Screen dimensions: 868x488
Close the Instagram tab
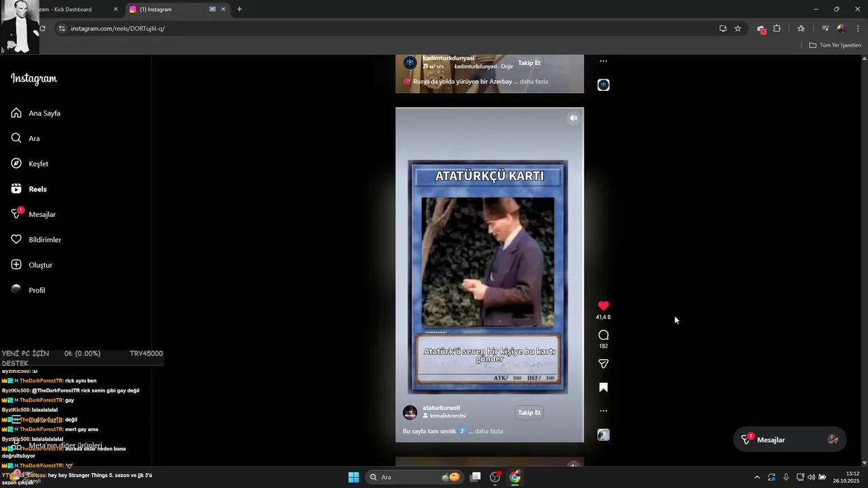click(x=223, y=9)
